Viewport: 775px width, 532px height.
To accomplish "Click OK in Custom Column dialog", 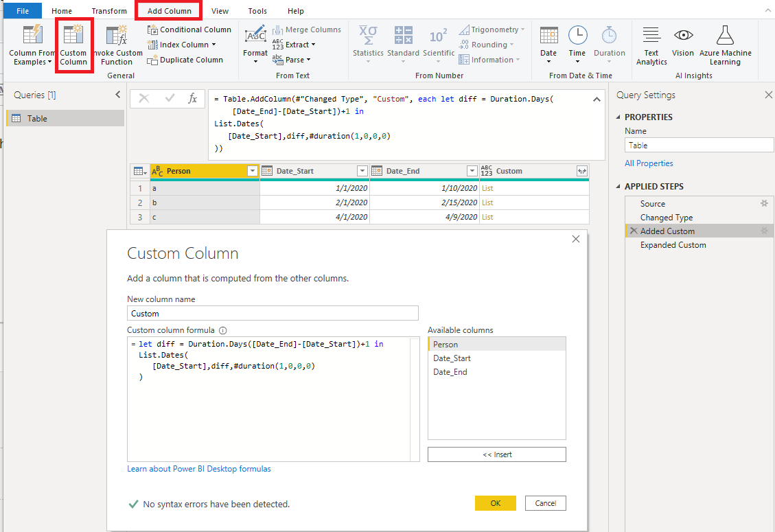I will tap(495, 503).
